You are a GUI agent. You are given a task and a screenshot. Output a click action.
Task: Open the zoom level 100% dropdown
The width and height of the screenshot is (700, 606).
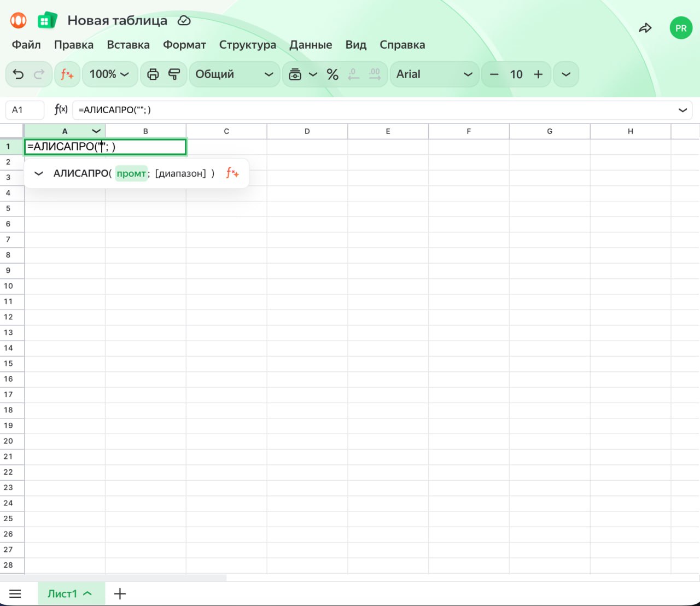click(x=109, y=74)
